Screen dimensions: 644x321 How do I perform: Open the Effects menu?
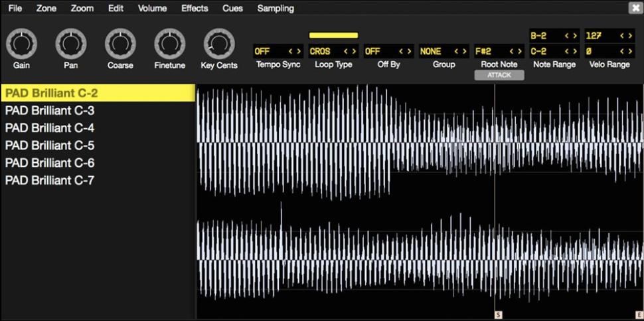195,9
